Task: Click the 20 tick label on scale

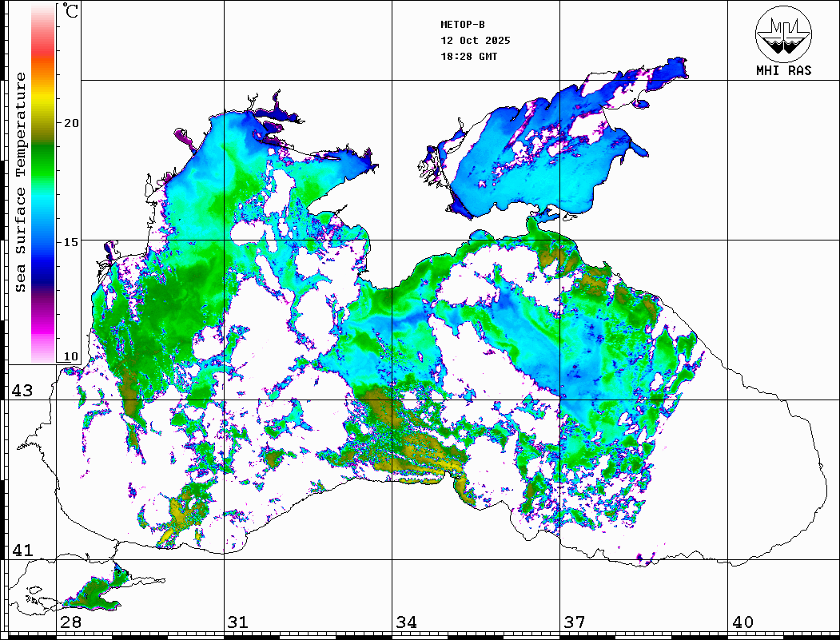Action: (71, 123)
